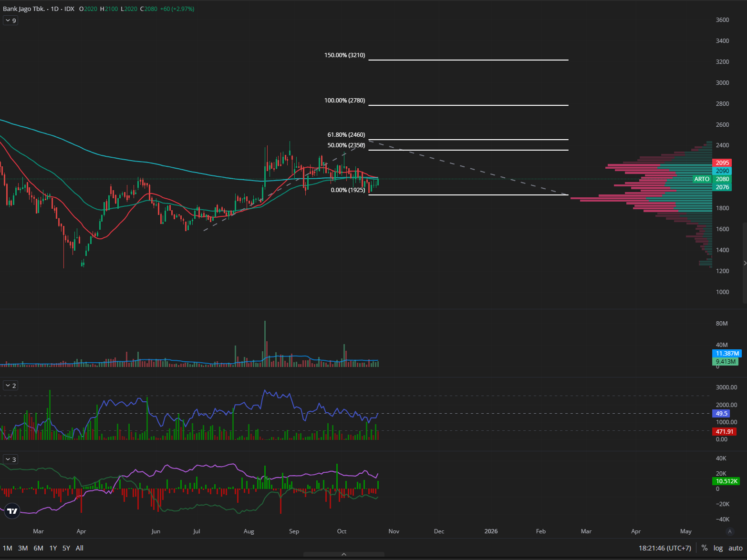Show All available chart history
Screen dimensions: 747x560
click(80, 548)
